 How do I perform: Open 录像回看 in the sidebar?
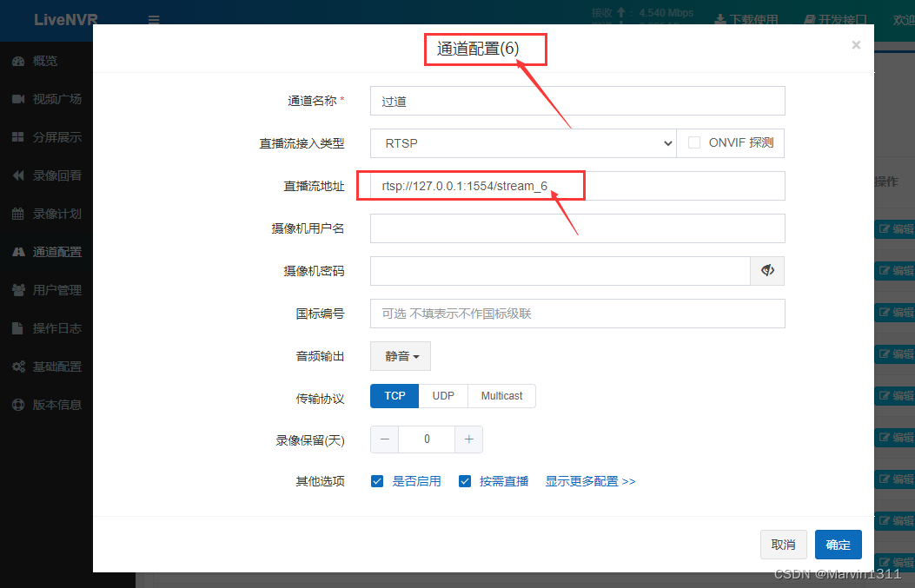(46, 175)
